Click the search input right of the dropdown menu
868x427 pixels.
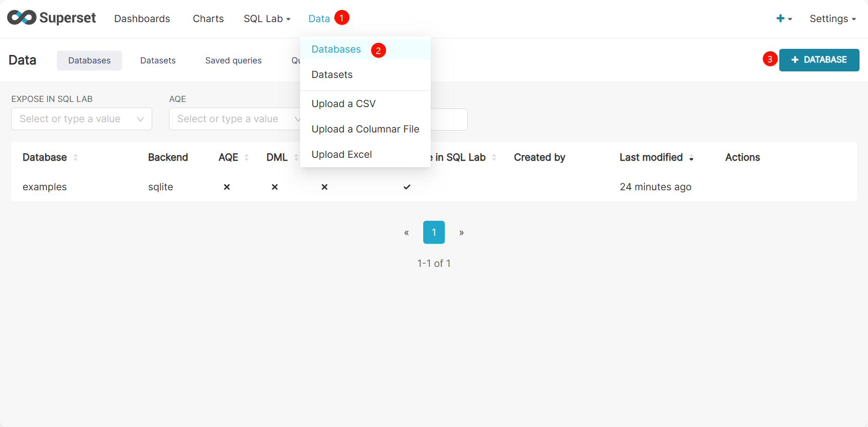pos(449,119)
